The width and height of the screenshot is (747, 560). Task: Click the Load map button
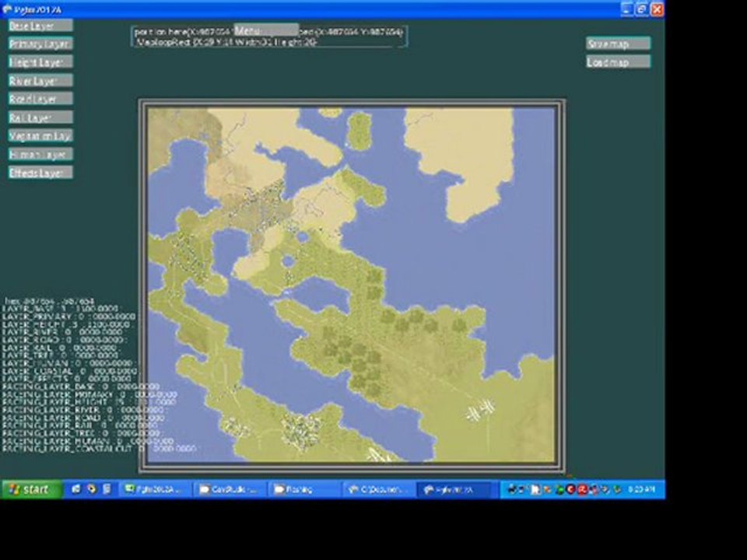[618, 62]
